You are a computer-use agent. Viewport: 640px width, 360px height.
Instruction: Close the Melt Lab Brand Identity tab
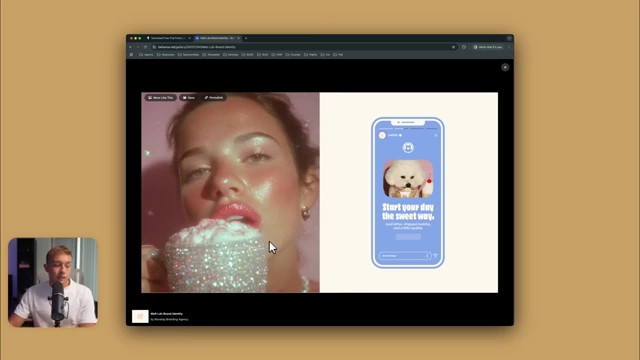238,38
